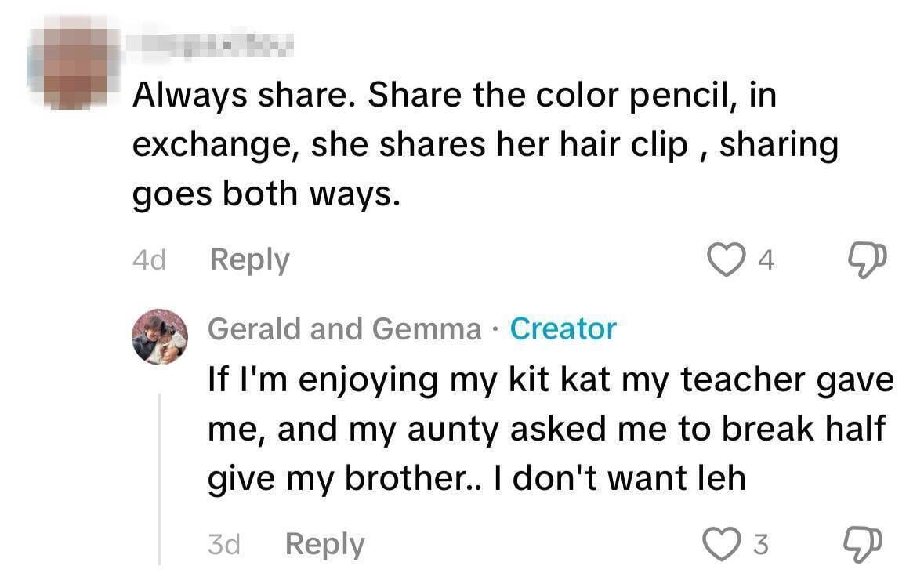Viewport: 924px width, 584px height.
Task: Click the '3d' timestamp
Action: [x=224, y=545]
